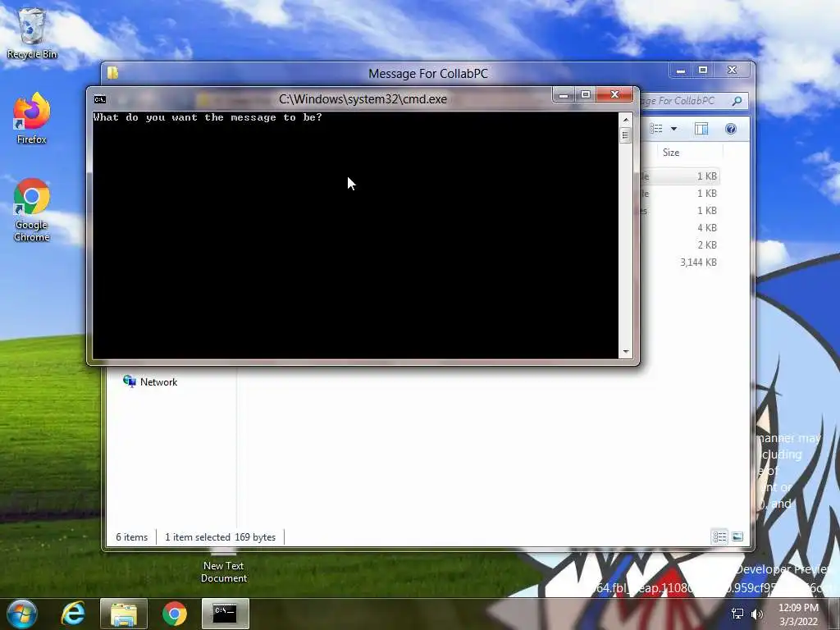Minimize the cmd.exe window
The width and height of the screenshot is (840, 630).
point(564,95)
